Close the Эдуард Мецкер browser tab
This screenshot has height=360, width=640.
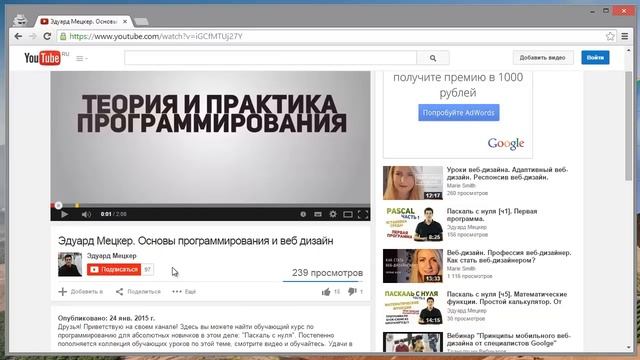click(x=125, y=22)
